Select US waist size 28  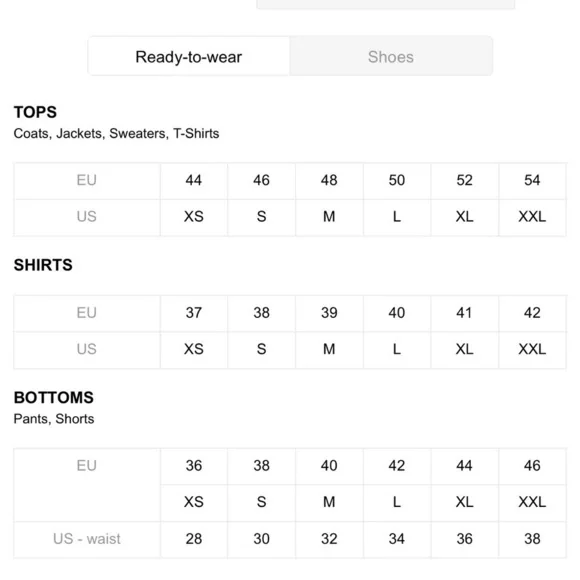click(194, 539)
